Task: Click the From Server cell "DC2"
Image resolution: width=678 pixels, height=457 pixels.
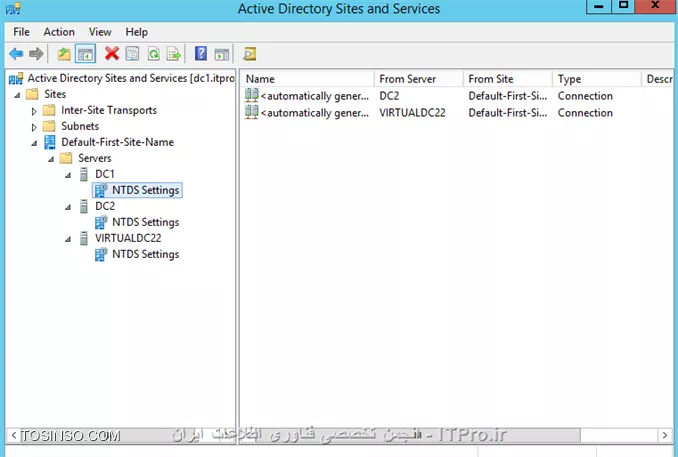Action: 389,96
